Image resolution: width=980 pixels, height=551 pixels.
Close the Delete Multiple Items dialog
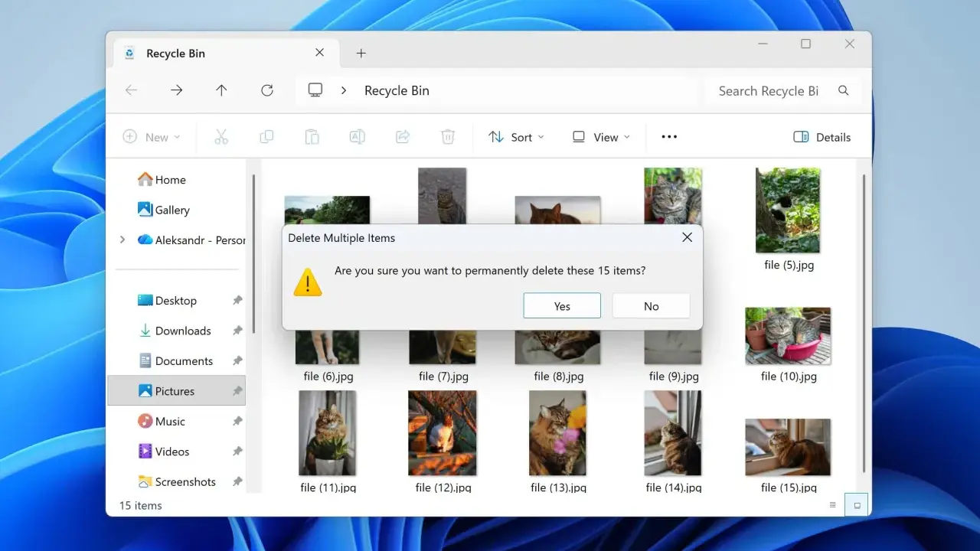pos(687,237)
